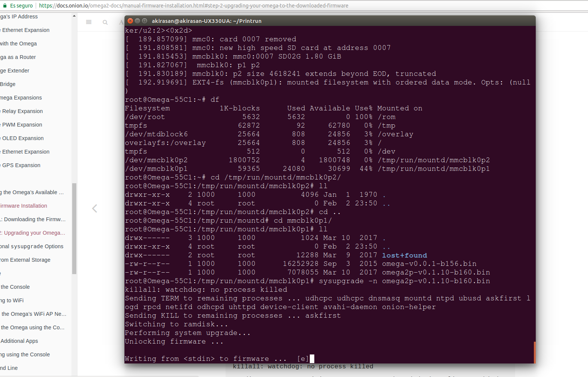Open Additional Apps in the sidebar

point(19,341)
